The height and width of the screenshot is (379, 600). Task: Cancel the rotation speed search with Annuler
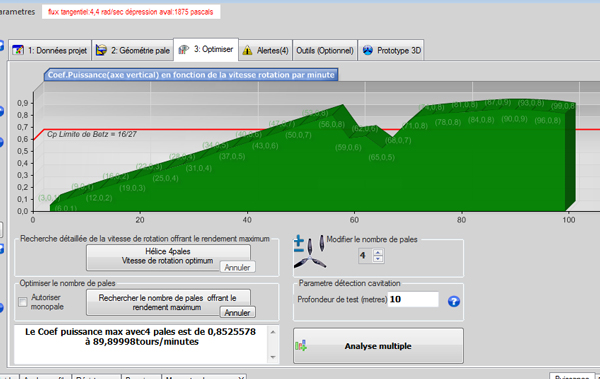click(x=237, y=267)
